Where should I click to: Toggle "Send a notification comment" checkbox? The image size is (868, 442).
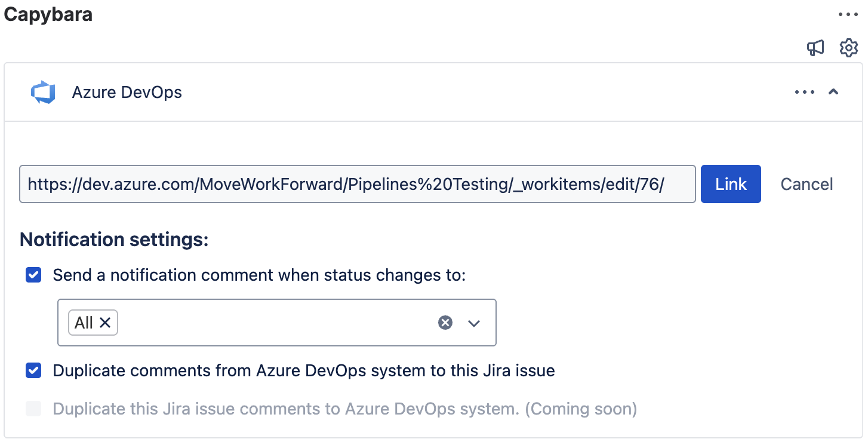[33, 275]
